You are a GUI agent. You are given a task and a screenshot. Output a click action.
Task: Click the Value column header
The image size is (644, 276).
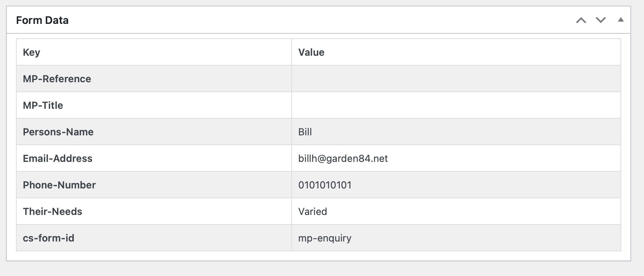311,52
